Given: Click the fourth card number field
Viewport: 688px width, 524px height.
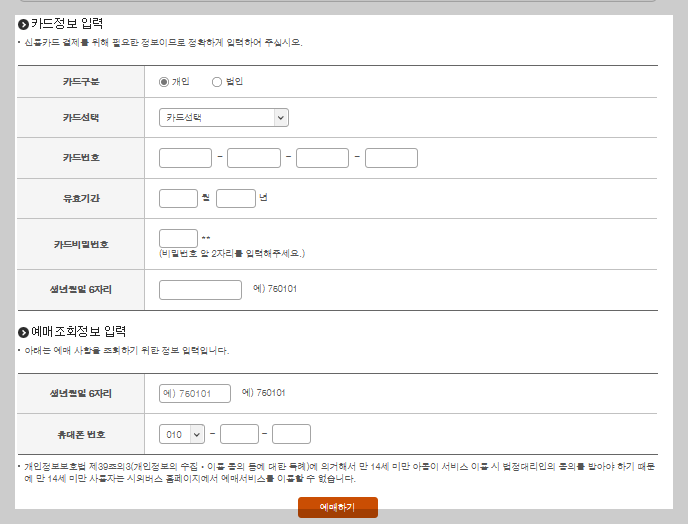Looking at the screenshot, I should pyautogui.click(x=391, y=158).
